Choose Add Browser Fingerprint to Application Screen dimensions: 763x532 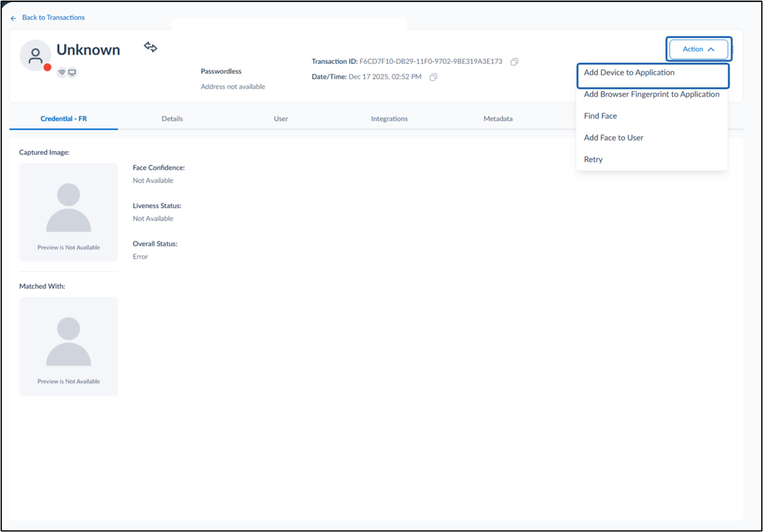(652, 95)
